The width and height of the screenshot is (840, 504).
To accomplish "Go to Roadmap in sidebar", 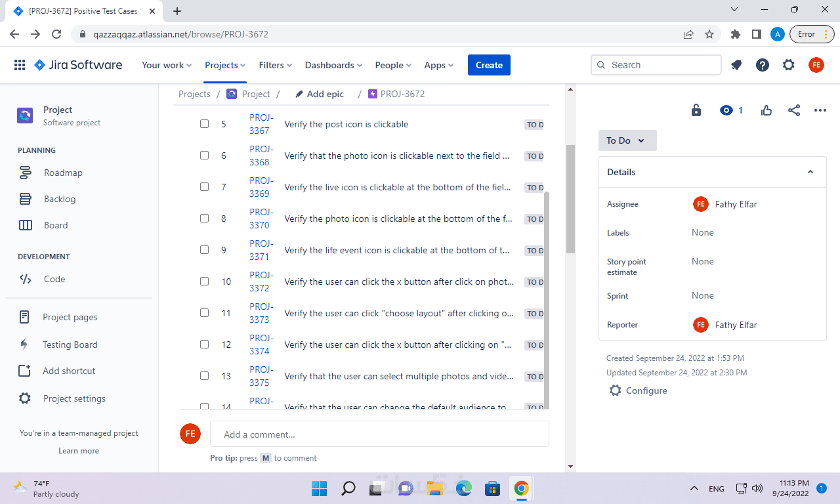I will point(63,173).
